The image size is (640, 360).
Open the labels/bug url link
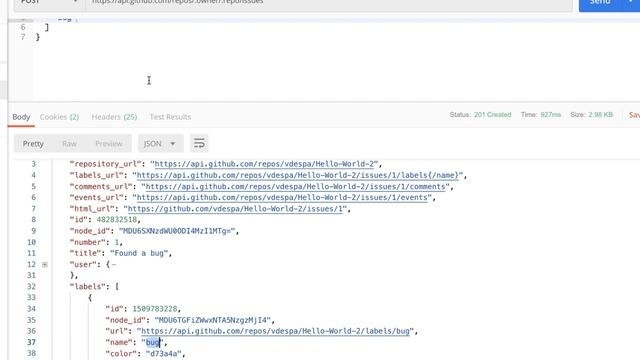click(275, 331)
